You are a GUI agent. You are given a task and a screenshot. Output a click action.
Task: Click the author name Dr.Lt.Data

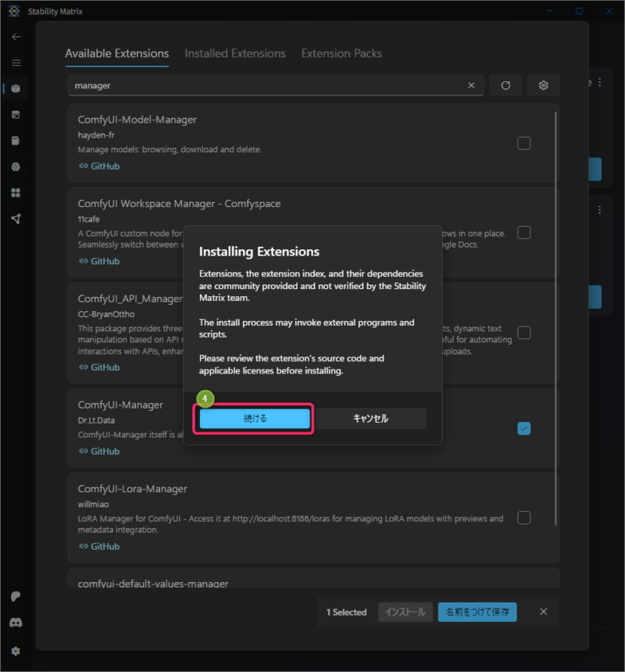(x=96, y=420)
